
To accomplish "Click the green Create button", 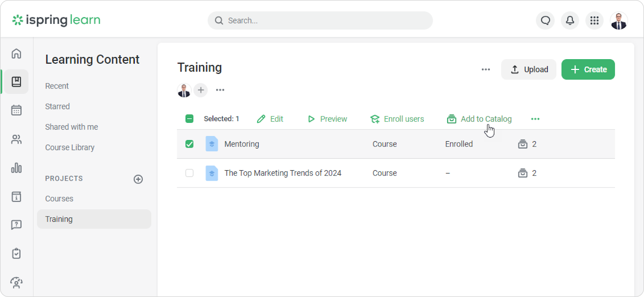I will point(588,70).
